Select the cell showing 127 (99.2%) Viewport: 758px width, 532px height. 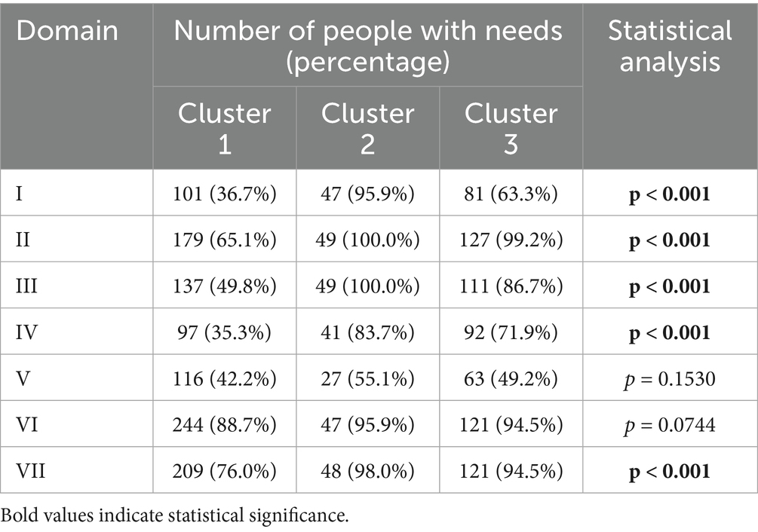[511, 240]
